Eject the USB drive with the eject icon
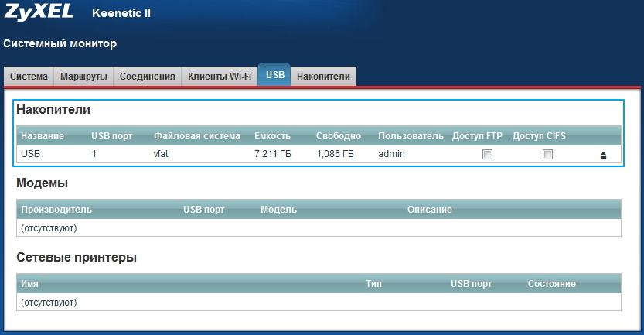 (603, 155)
